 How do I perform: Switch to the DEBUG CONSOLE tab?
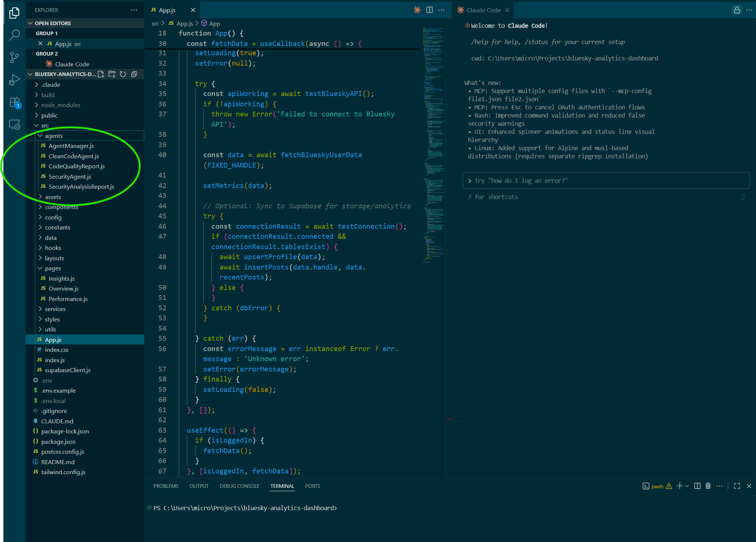239,486
